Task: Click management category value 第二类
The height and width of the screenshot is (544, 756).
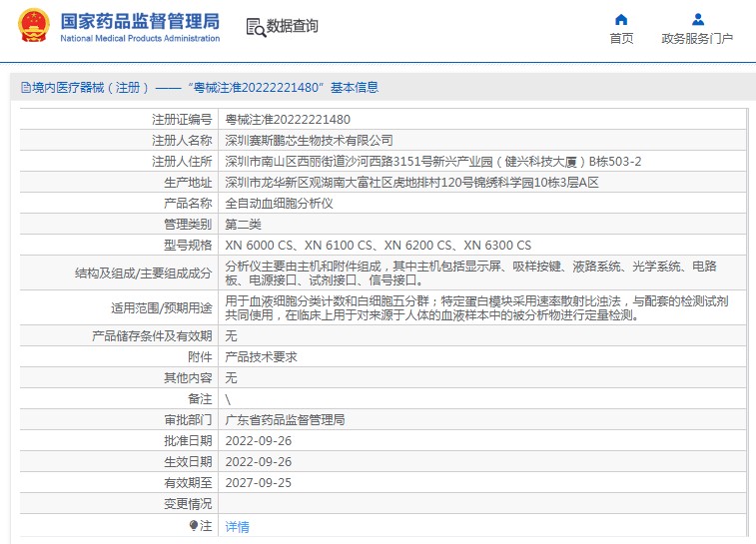Action: coord(244,225)
